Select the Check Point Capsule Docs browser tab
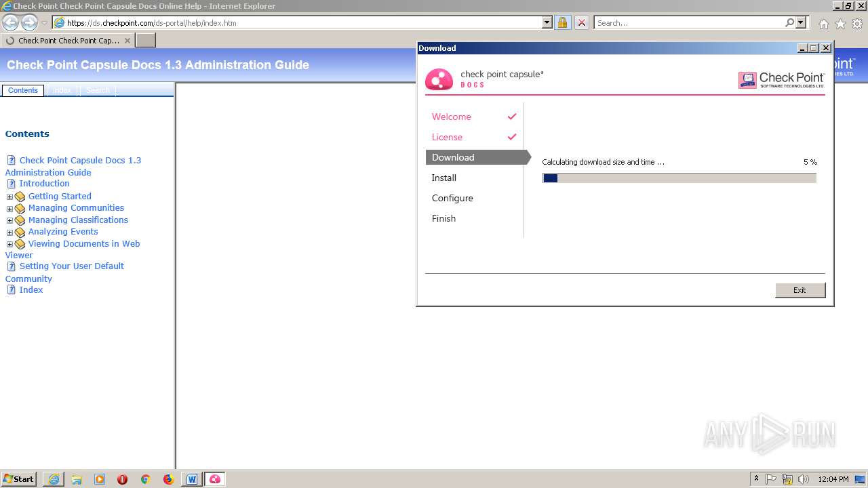868x488 pixels. 67,41
